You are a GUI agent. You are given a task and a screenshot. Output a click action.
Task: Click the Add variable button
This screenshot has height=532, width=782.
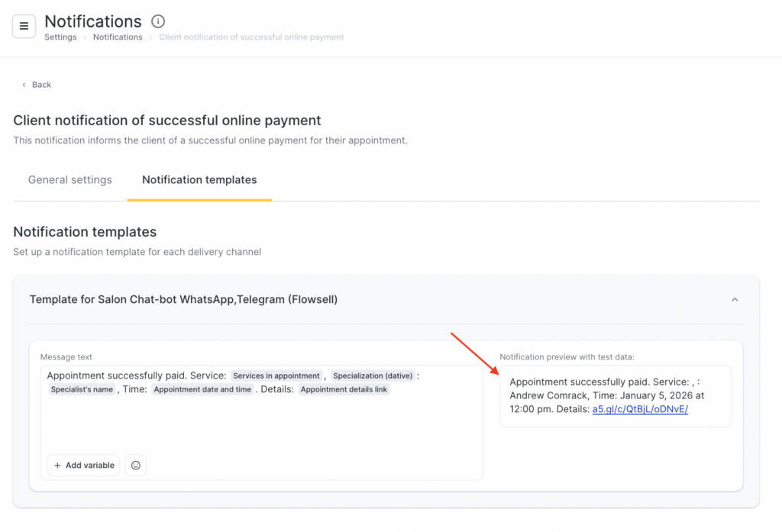[x=84, y=465]
